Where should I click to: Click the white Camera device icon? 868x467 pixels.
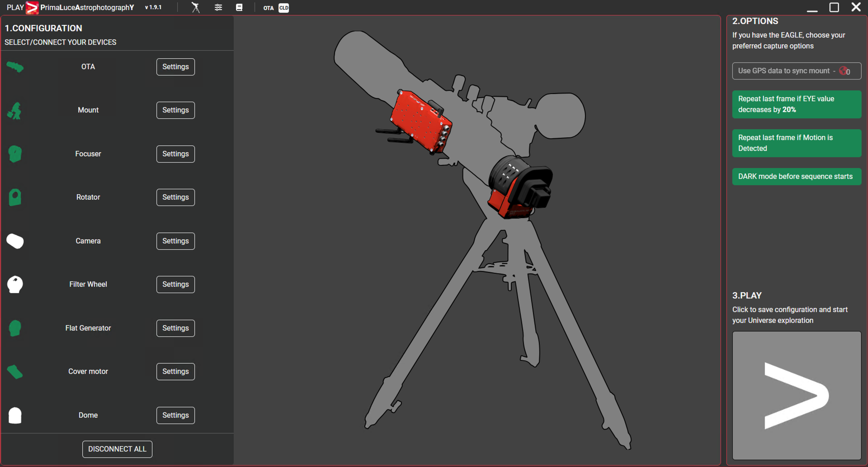(15, 241)
